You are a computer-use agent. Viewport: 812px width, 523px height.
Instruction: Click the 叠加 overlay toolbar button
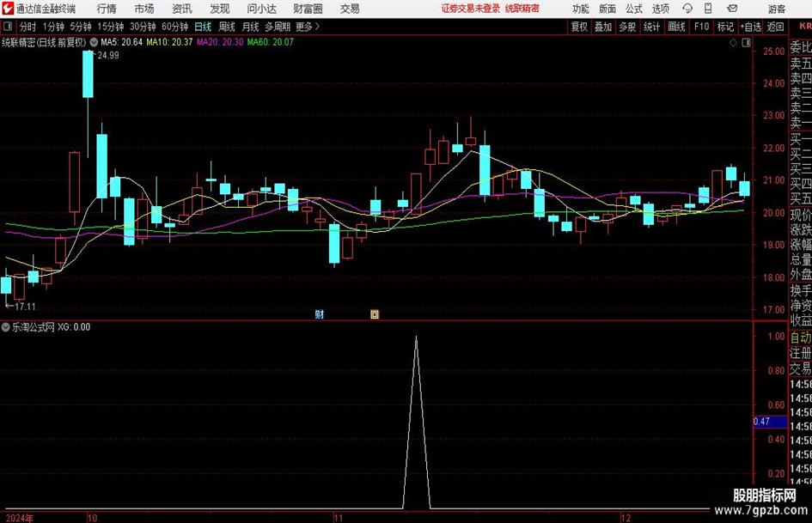(603, 27)
